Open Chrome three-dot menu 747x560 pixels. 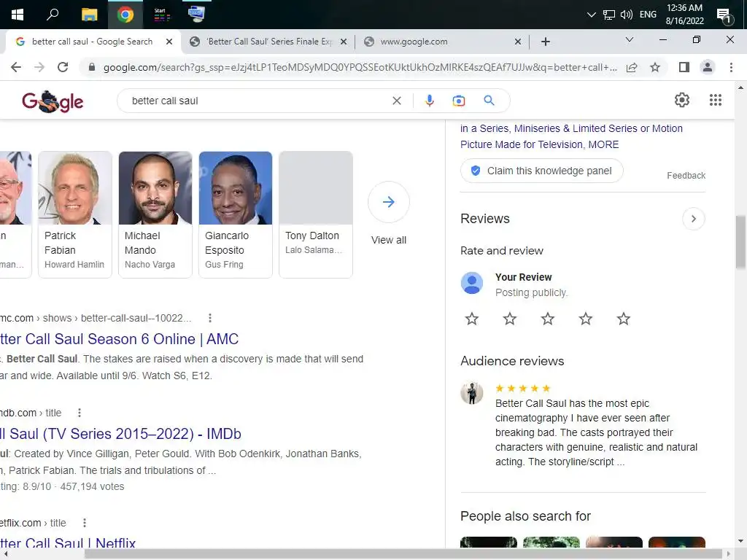point(731,67)
